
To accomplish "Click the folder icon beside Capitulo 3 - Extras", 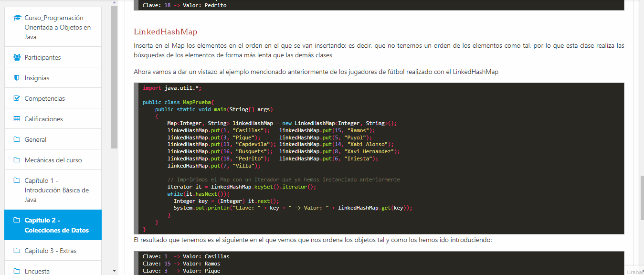I will pyautogui.click(x=17, y=251).
